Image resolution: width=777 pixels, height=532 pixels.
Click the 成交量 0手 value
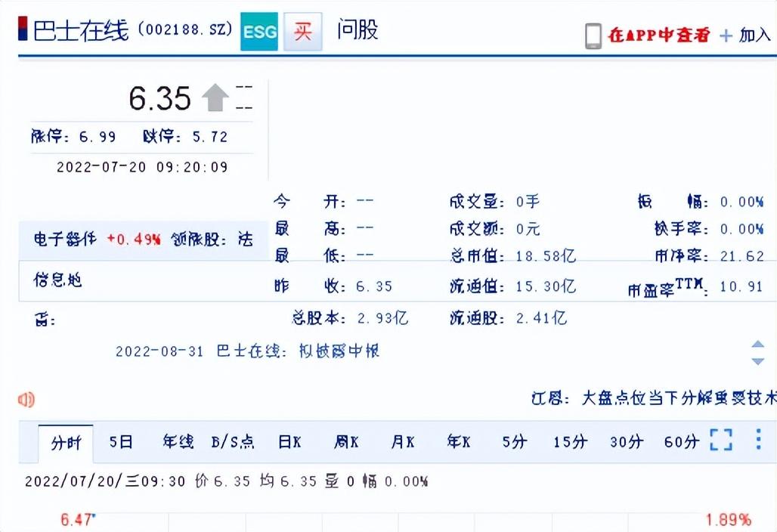click(x=528, y=202)
